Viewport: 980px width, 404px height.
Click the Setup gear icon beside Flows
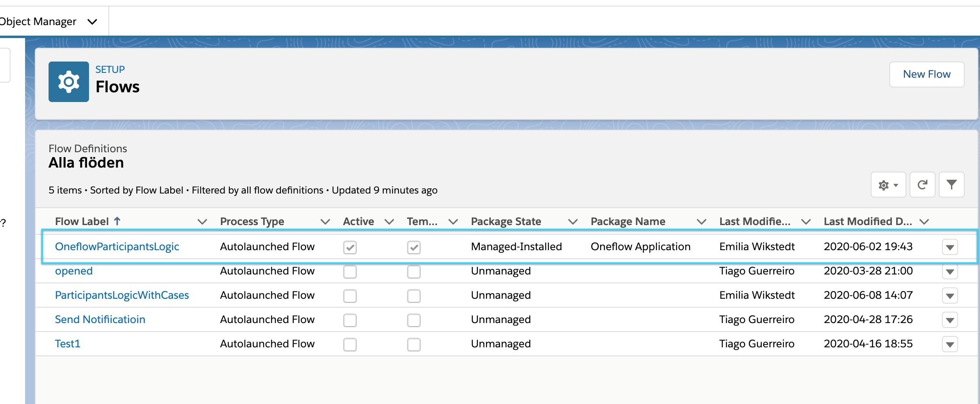(x=68, y=82)
